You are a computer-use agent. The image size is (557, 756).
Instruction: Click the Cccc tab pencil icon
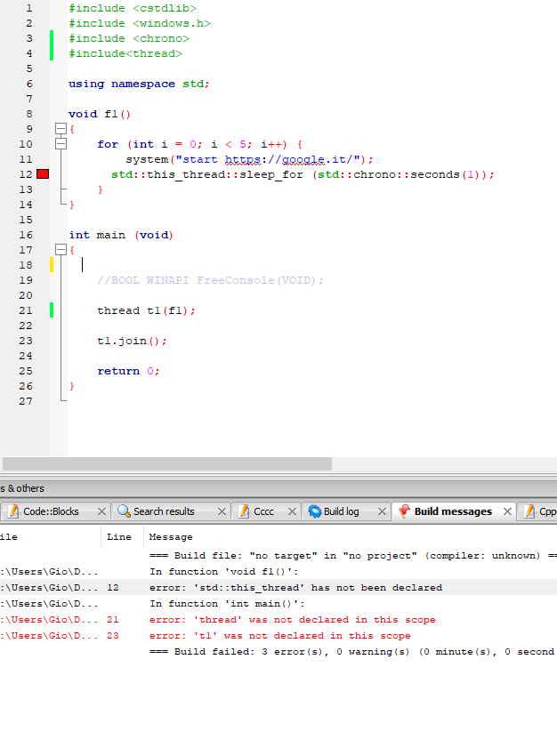[x=245, y=511]
